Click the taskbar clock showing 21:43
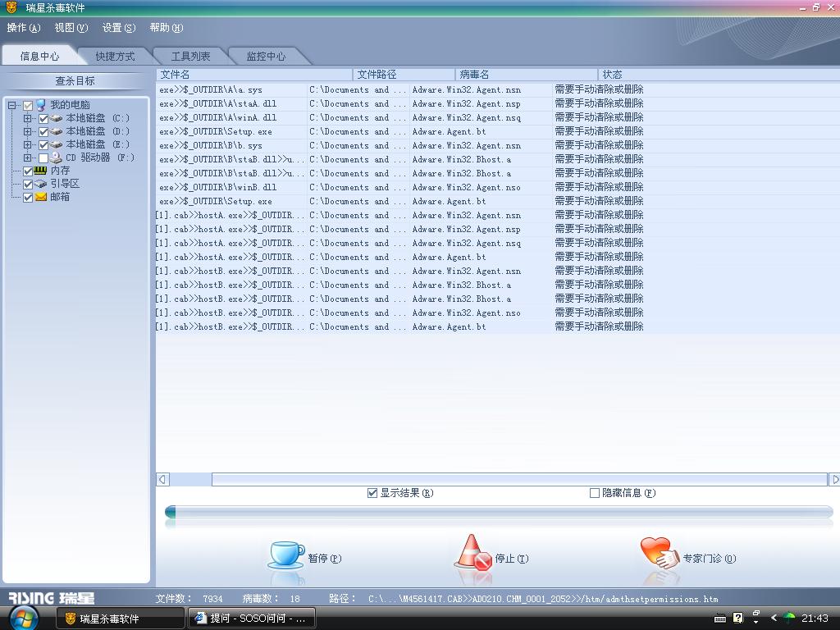Viewport: 840px width, 630px height. [x=815, y=619]
